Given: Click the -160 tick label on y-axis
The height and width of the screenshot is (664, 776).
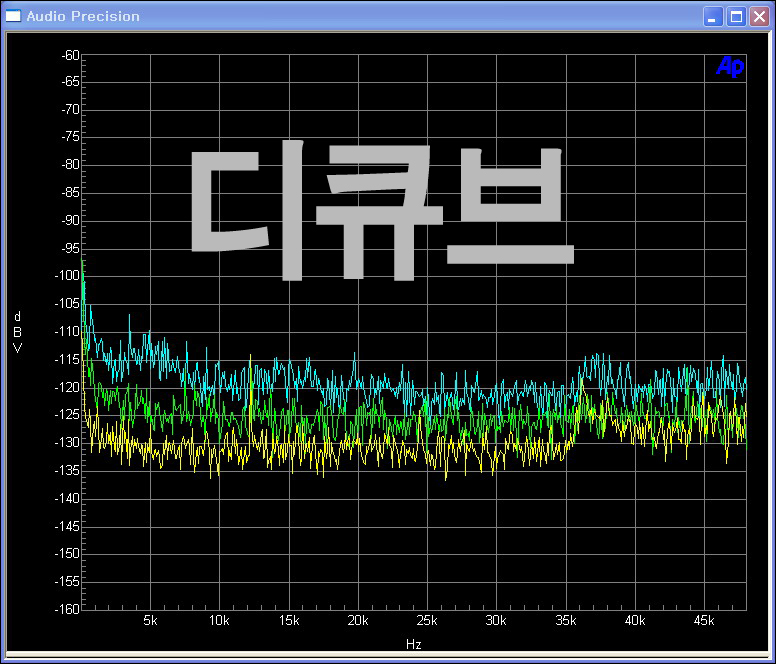Looking at the screenshot, I should (x=66, y=608).
